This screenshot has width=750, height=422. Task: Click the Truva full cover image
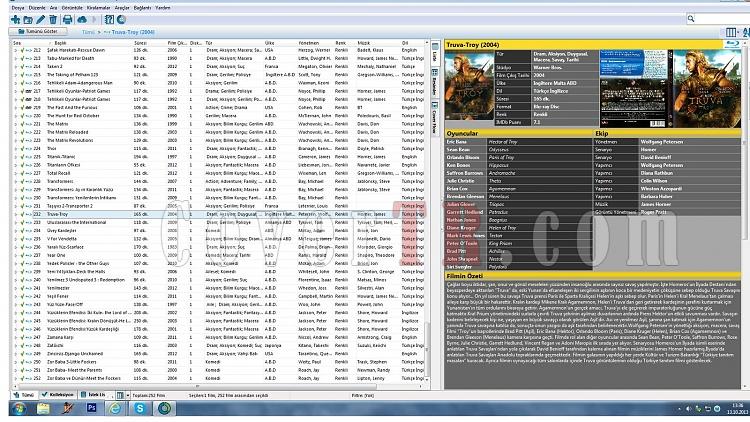coord(670,88)
